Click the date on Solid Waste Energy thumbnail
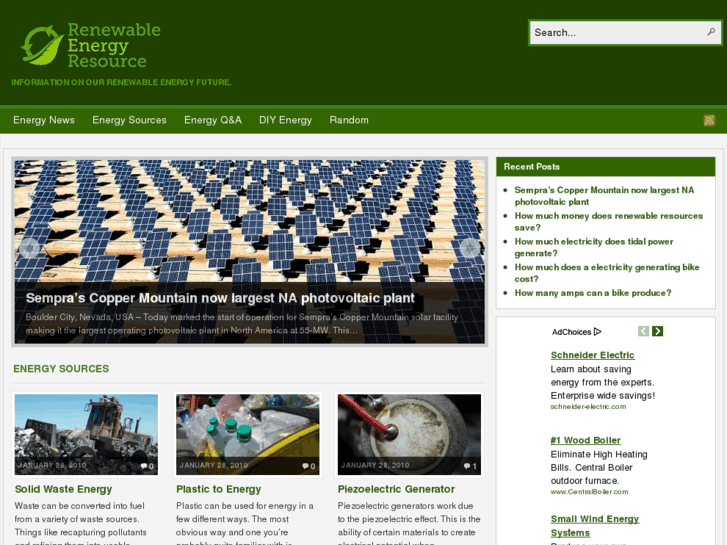Screen dimensions: 727x545 pos(52,465)
